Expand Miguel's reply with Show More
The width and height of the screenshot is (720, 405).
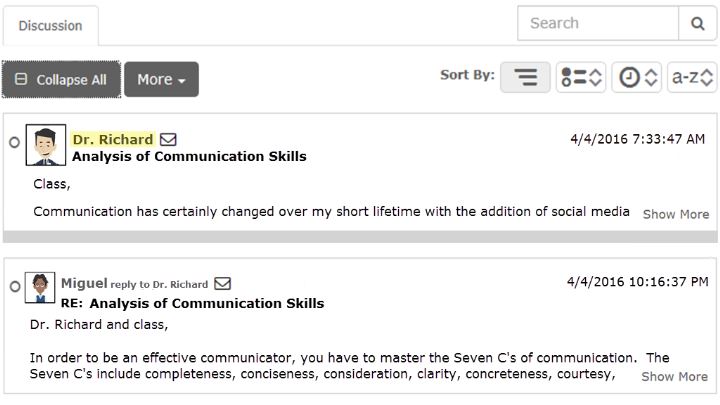tap(675, 377)
